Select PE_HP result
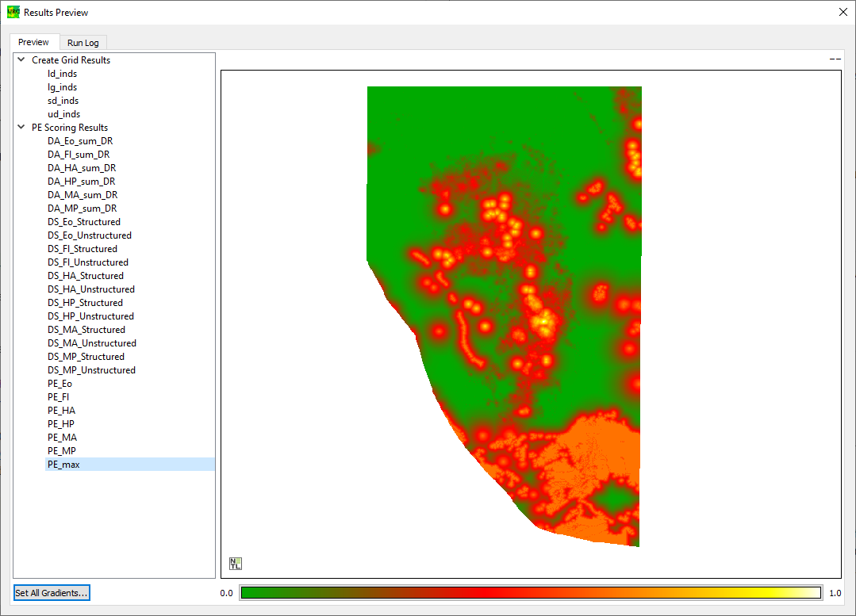Screen dimensions: 856x616 point(60,424)
